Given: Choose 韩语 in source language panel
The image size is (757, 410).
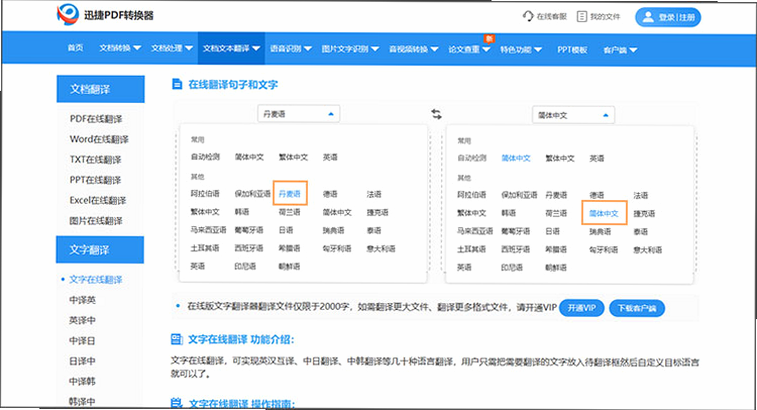Looking at the screenshot, I should (x=242, y=212).
